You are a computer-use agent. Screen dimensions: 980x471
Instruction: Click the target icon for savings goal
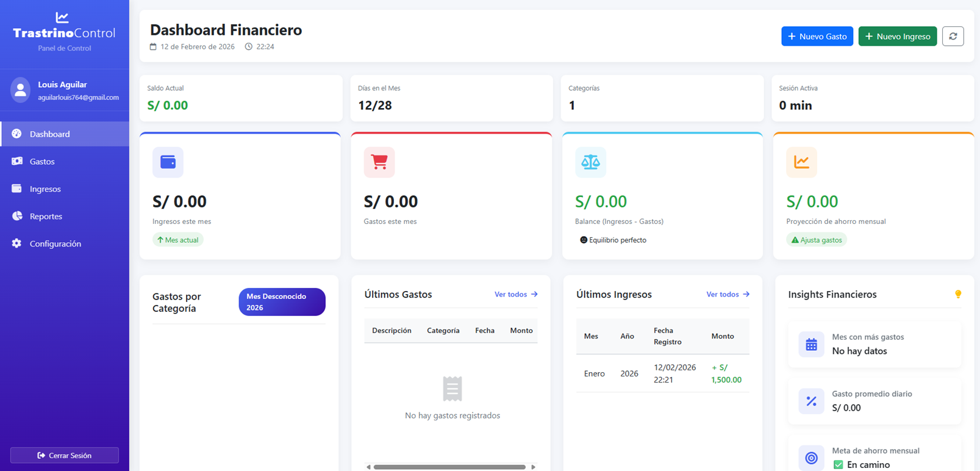811,458
